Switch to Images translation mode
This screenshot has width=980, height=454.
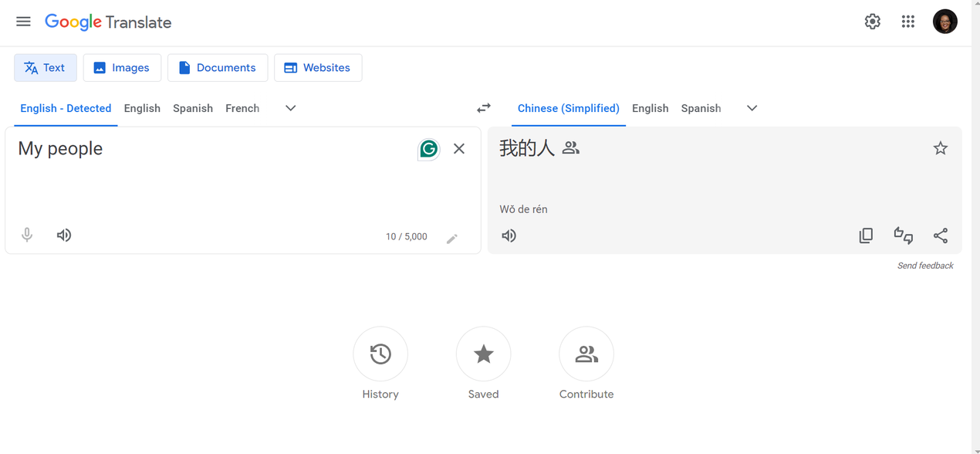(x=122, y=68)
